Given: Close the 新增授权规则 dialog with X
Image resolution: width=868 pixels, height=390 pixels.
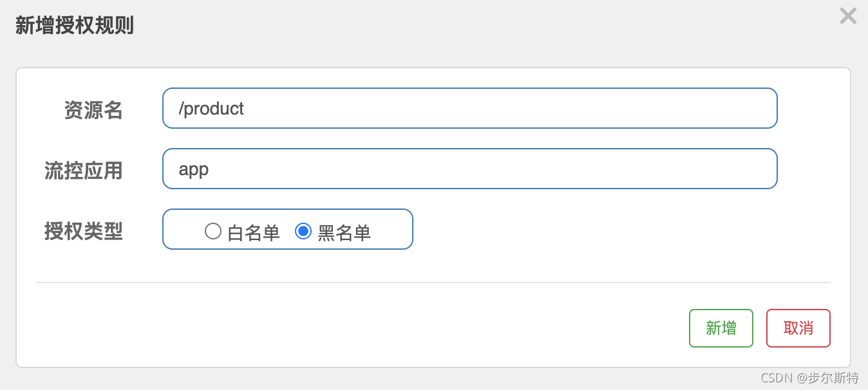Looking at the screenshot, I should pos(848,16).
